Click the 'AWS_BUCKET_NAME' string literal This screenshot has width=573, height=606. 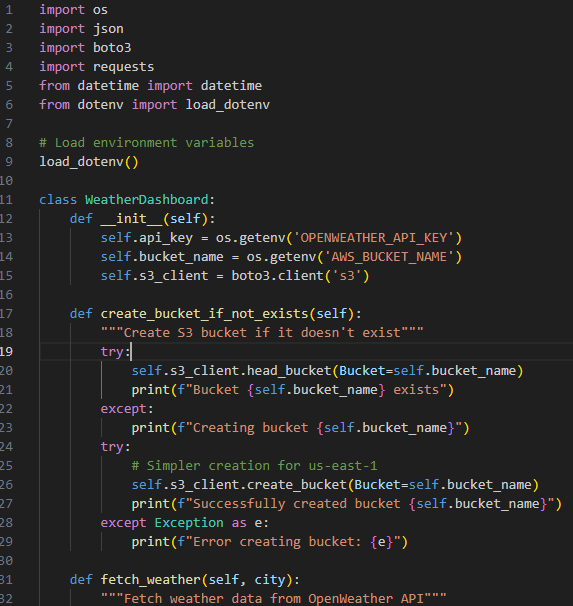[x=389, y=257]
